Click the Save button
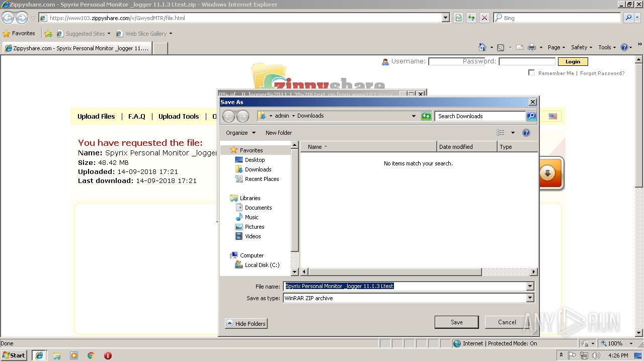The width and height of the screenshot is (644, 362). 456,322
